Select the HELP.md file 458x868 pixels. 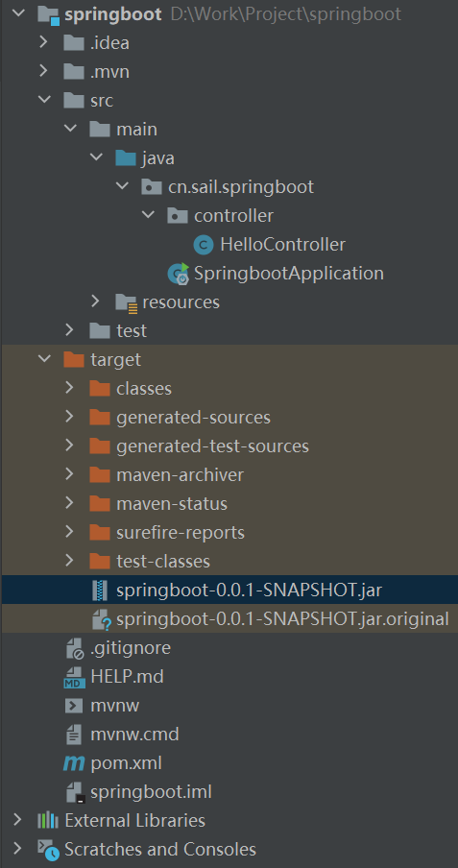click(x=128, y=677)
